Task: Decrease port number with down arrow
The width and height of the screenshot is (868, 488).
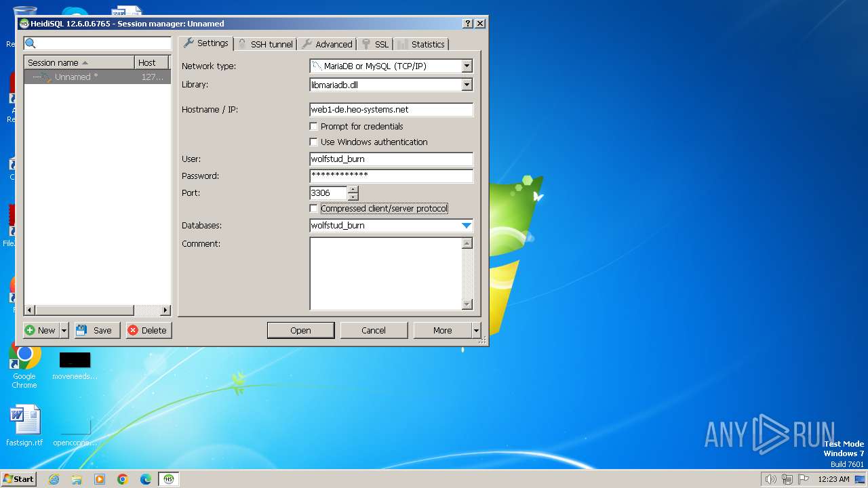Action: click(353, 197)
